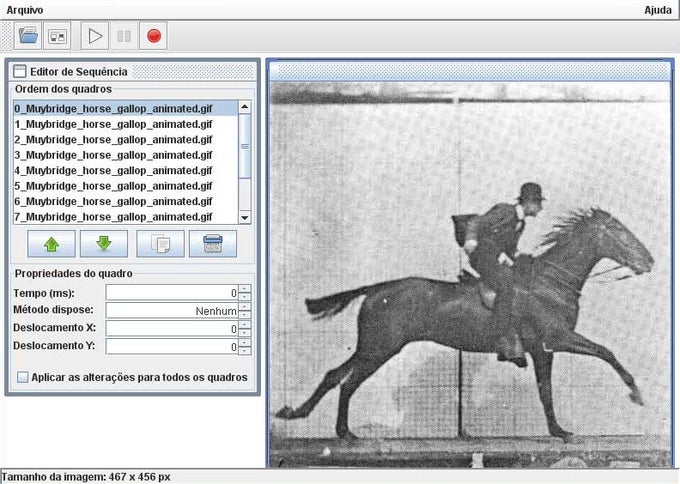Select frame 6_Muybridge_horse_gallop_animated.gif
The image size is (680, 484).
[126, 201]
